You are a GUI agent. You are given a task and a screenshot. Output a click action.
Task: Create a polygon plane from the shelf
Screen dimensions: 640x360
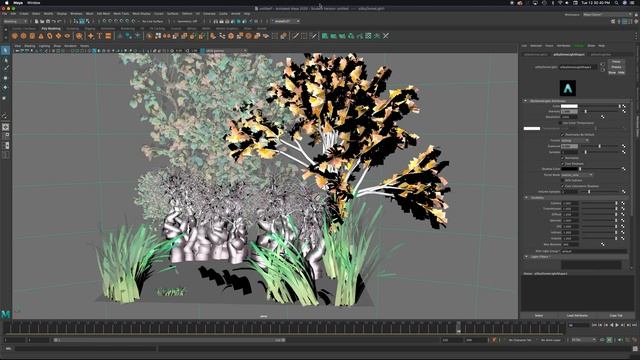tap(58, 36)
